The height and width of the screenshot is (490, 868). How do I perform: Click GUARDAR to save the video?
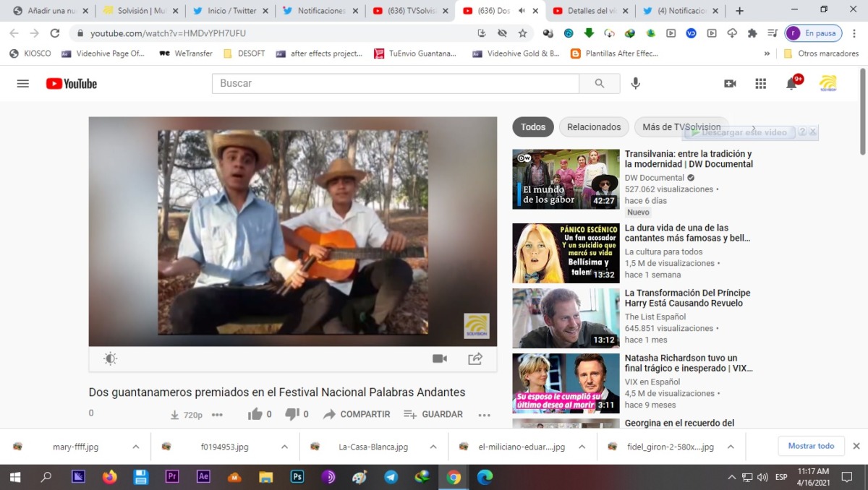click(x=433, y=414)
